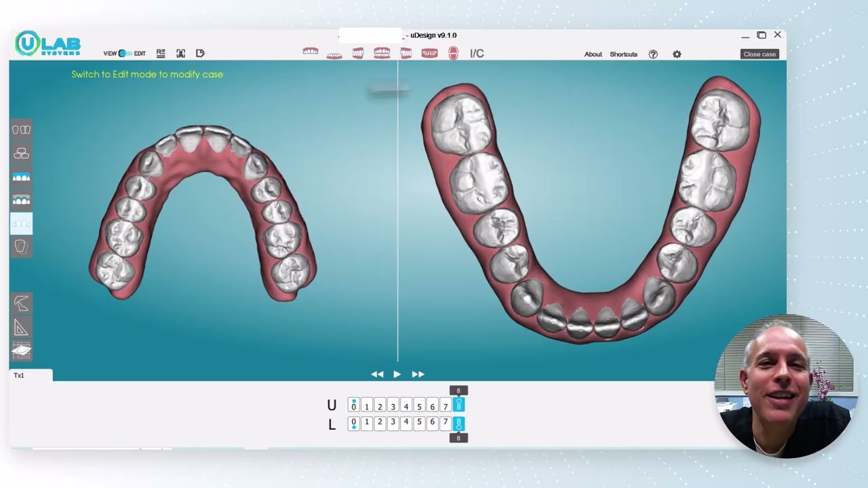Select upper stage 2

click(x=380, y=405)
